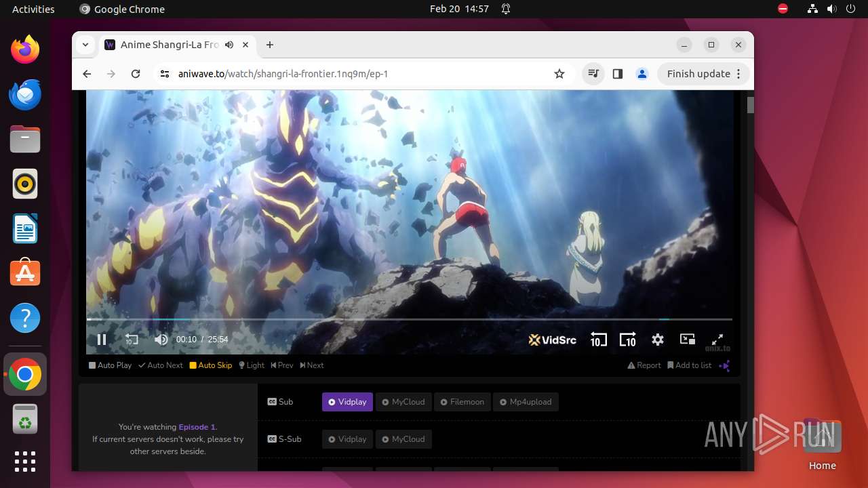Launch Thunderbird from dock
This screenshot has height=488, width=868.
click(x=25, y=94)
